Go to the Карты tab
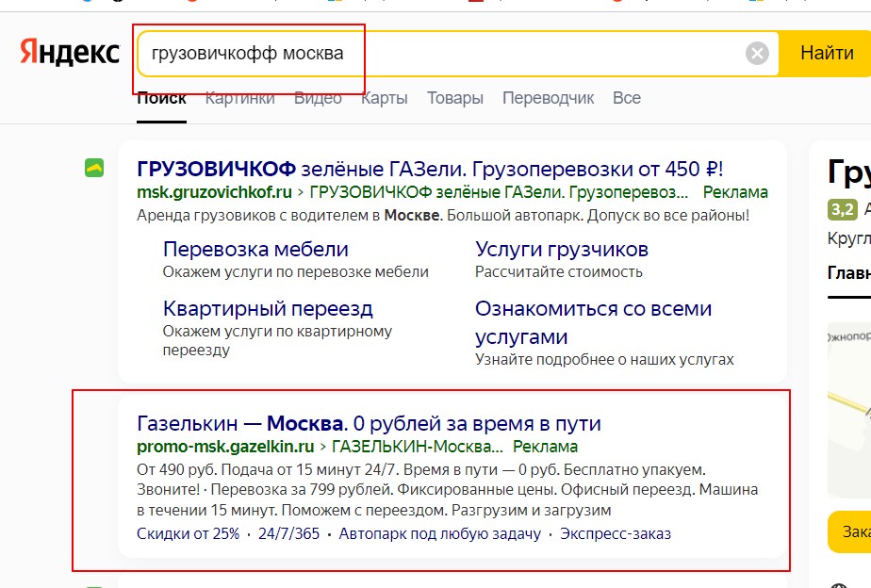 click(x=384, y=98)
